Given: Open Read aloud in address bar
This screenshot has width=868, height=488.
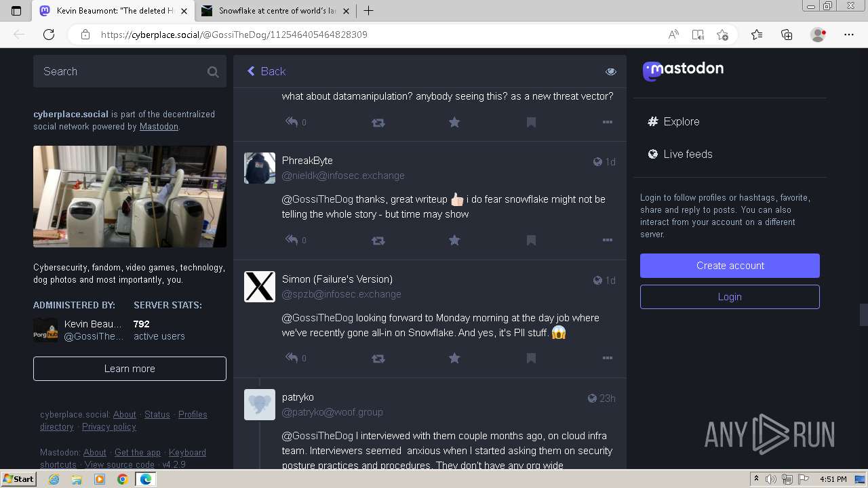Looking at the screenshot, I should [x=673, y=35].
